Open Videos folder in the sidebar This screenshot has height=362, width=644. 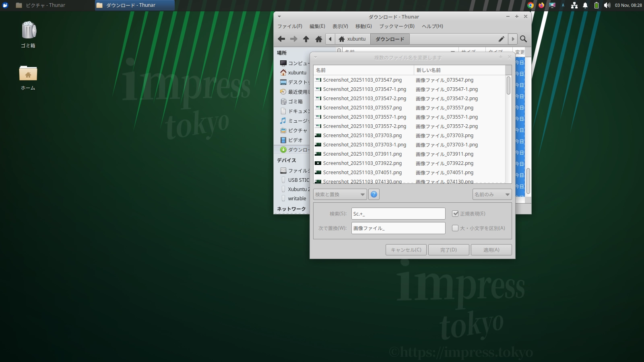(291, 140)
